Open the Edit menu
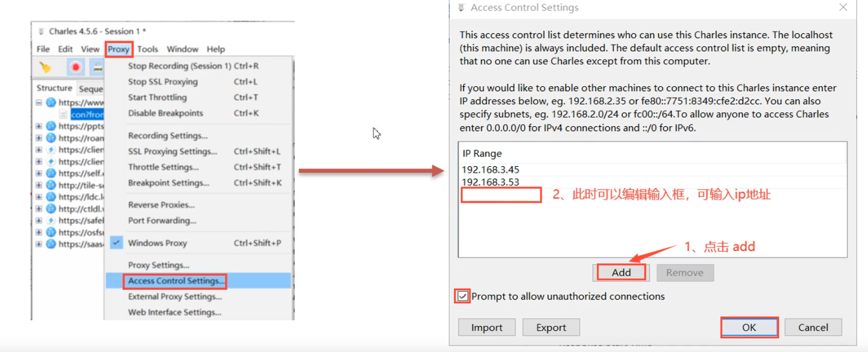 pyautogui.click(x=65, y=49)
